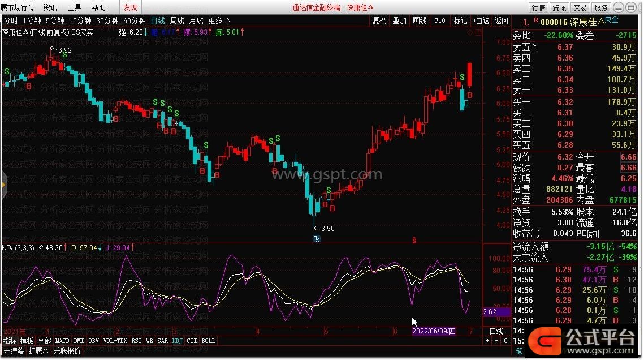Image resolution: width=644 pixels, height=360 pixels.
Task: Minimize the trading terminal window
Action: pyautogui.click(x=619, y=7)
